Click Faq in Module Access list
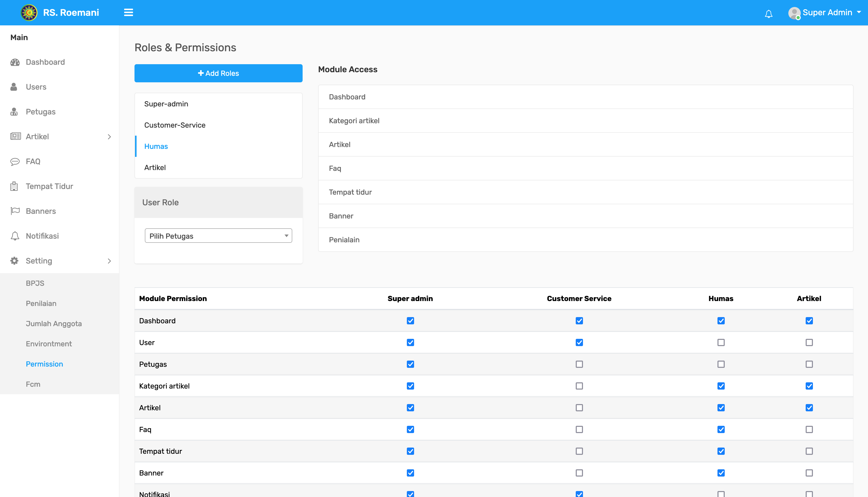The image size is (868, 497). click(586, 168)
